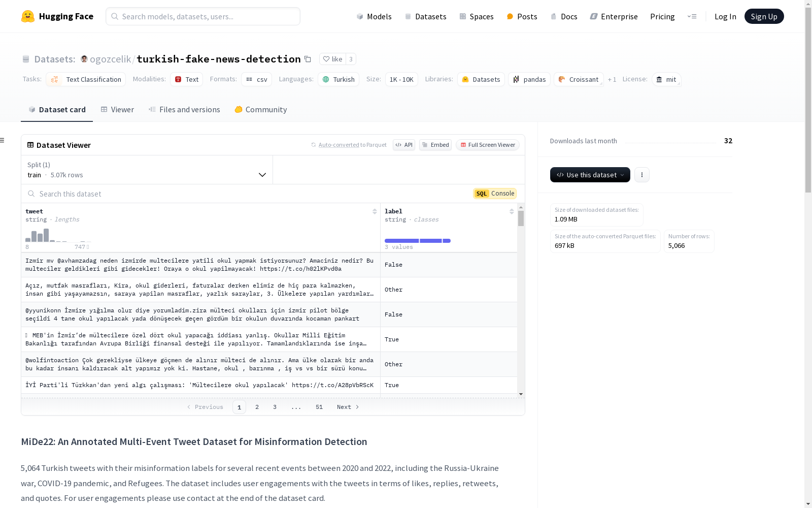
Task: Open the API code button
Action: point(404,145)
